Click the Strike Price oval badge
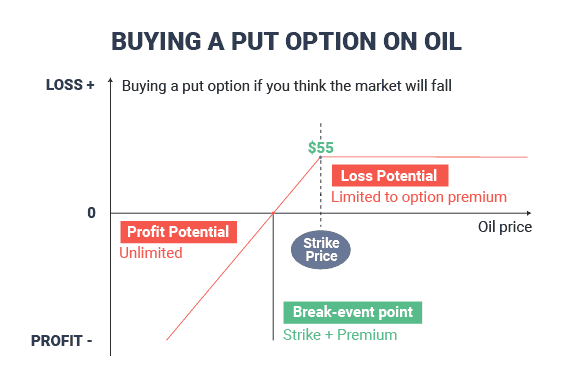Viewport: 574px width, 391px height. click(x=321, y=250)
